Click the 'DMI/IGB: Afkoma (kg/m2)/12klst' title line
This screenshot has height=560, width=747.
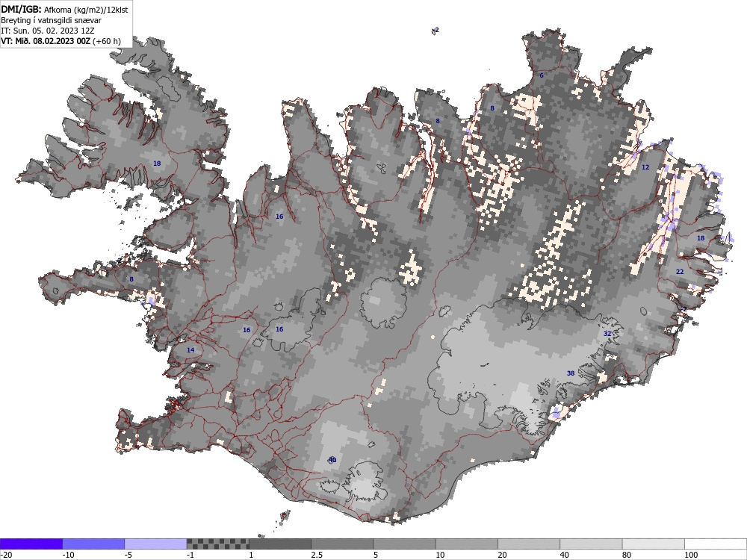tap(64, 9)
